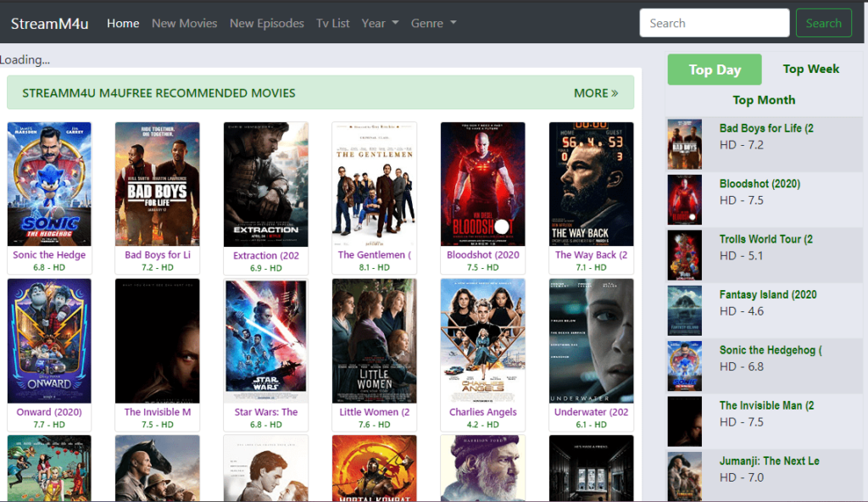Open the StreamM4u brand logo link
The width and height of the screenshot is (868, 502).
pyautogui.click(x=50, y=23)
